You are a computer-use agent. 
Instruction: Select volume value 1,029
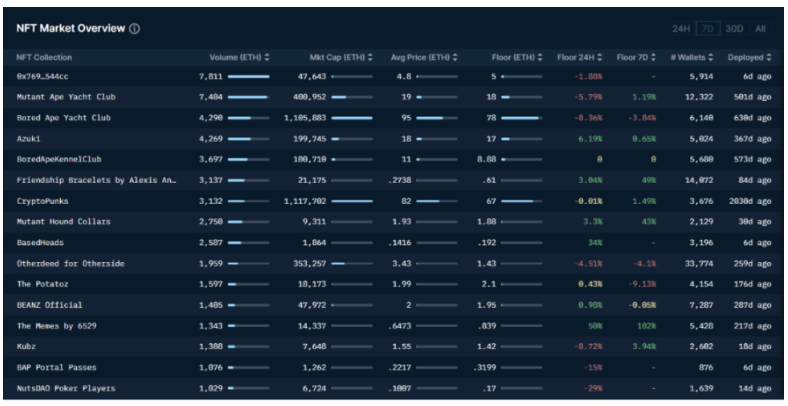click(211, 388)
